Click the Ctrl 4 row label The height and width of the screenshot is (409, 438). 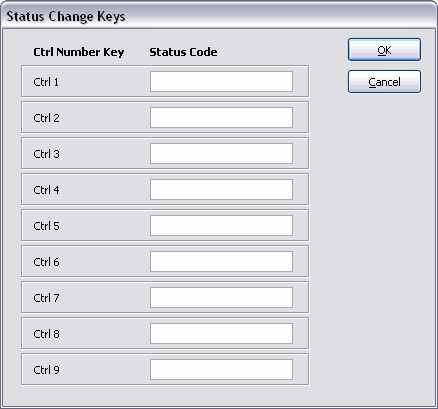46,190
